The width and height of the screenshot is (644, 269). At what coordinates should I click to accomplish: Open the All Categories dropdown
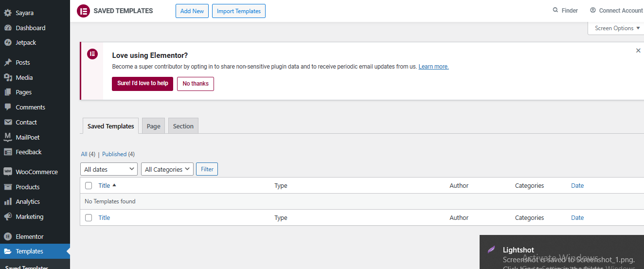167,169
